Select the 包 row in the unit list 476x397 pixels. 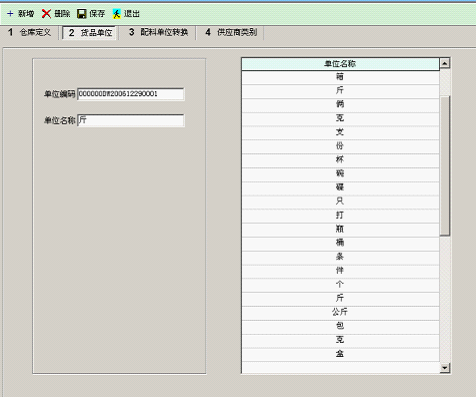340,327
